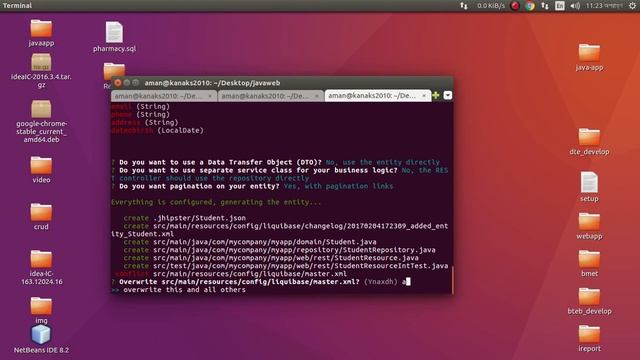
Task: Click the red record indicator icon
Action: pyautogui.click(x=515, y=6)
